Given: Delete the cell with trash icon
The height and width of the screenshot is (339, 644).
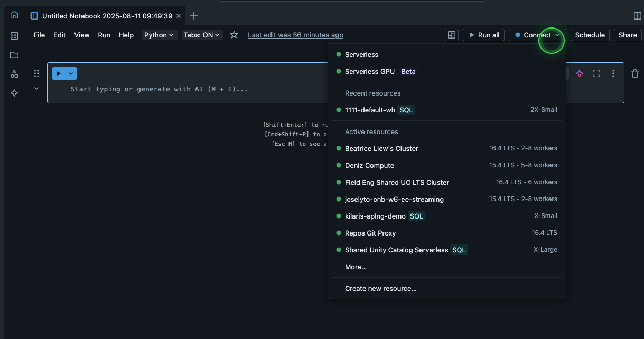Looking at the screenshot, I should coord(635,73).
